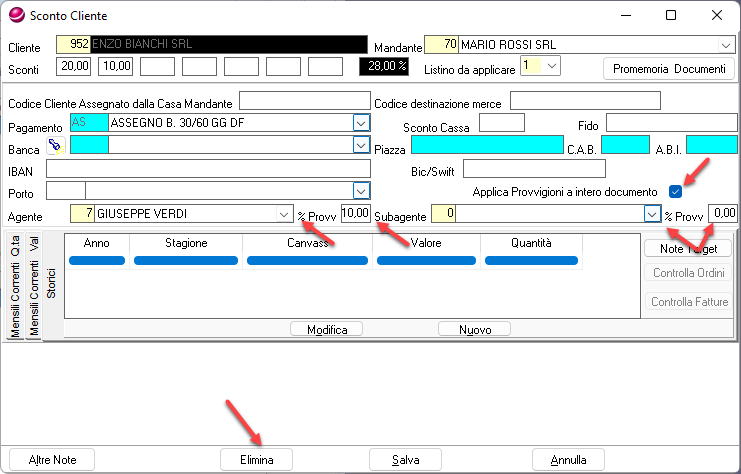Click the A.B.I. field
741x474 pixels.
point(712,145)
